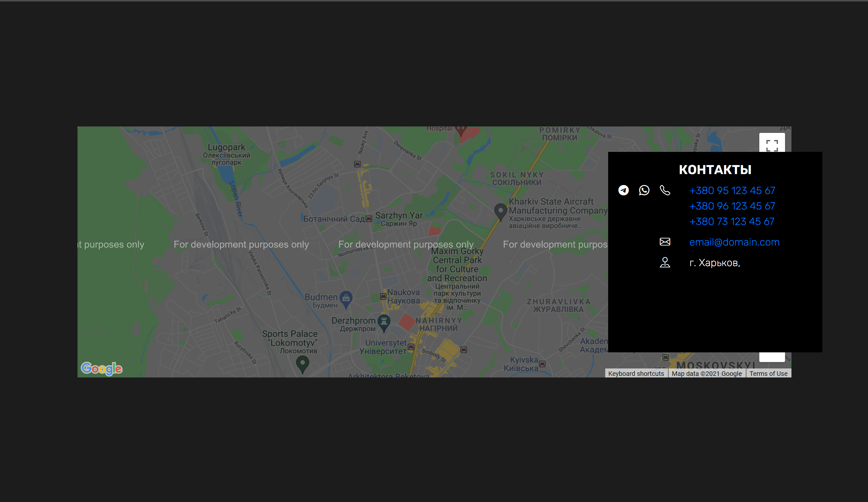This screenshot has height=502, width=868.
Task: Click the map marker near Kharkiv Aircraft Company
Action: pos(500,210)
